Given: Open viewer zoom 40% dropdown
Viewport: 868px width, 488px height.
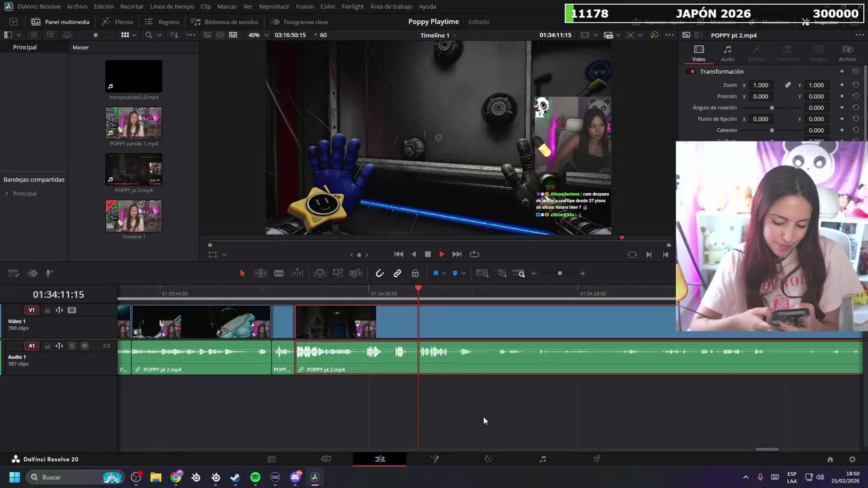Looking at the screenshot, I should pos(256,35).
